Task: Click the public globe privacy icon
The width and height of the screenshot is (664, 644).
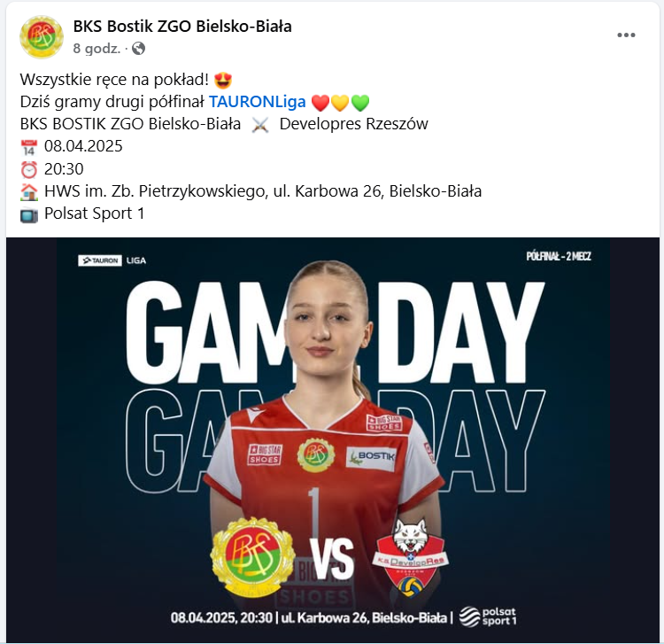Action: coord(138,49)
